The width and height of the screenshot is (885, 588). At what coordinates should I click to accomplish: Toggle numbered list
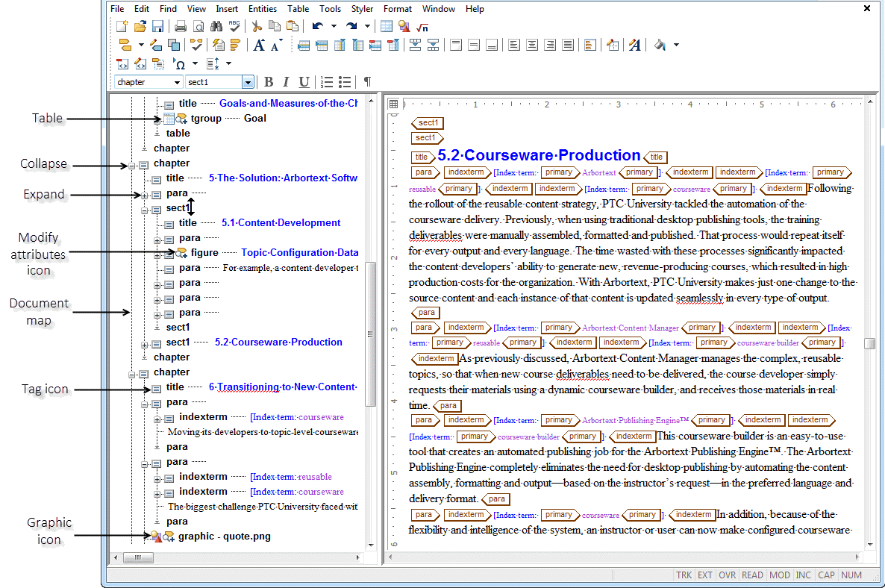tap(326, 82)
